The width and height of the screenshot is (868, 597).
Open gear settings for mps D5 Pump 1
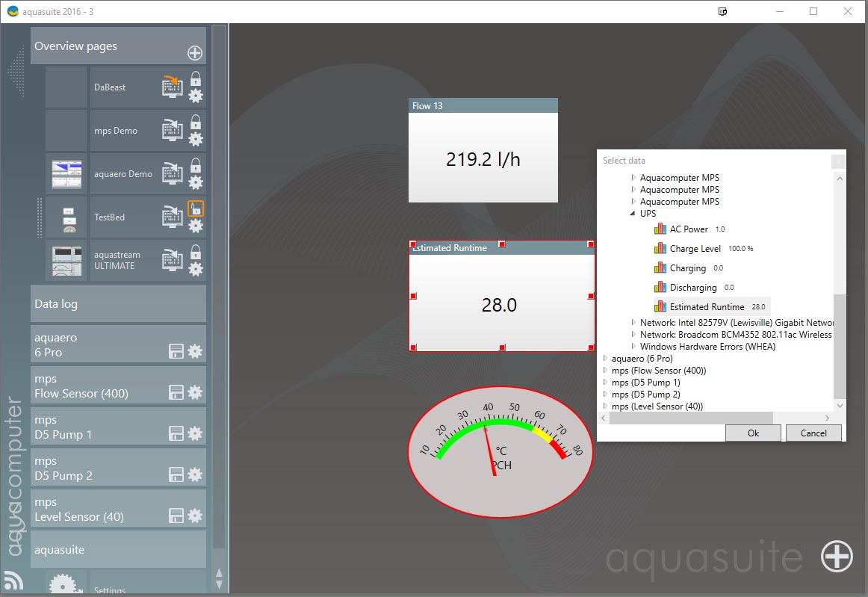(195, 433)
